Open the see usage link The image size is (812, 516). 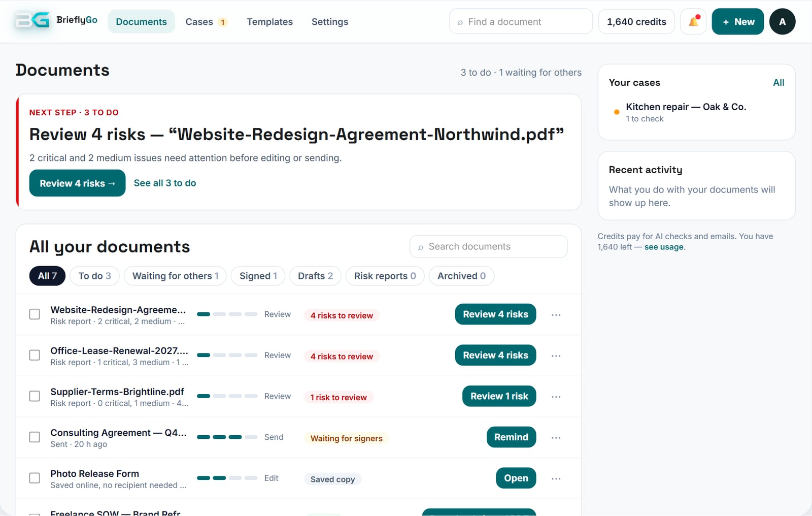click(664, 247)
